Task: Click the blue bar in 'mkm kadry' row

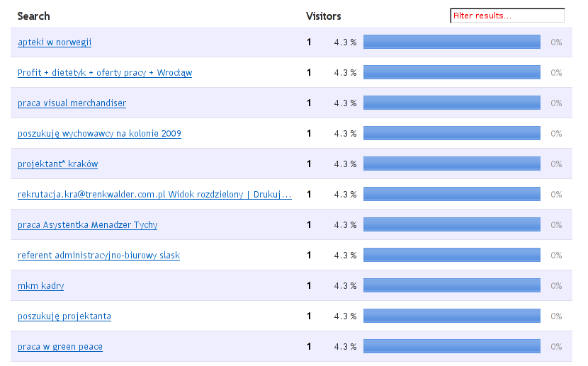Action: click(x=451, y=286)
